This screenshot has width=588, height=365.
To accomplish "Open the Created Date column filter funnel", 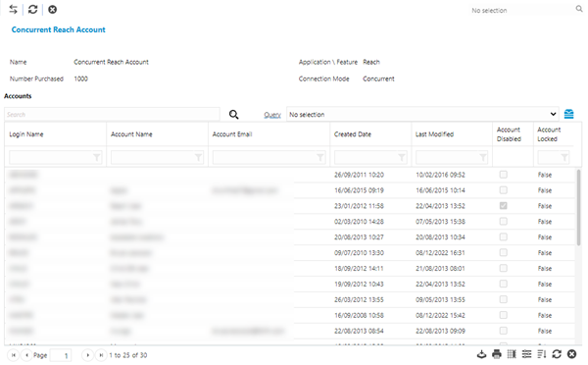I will coord(402,157).
